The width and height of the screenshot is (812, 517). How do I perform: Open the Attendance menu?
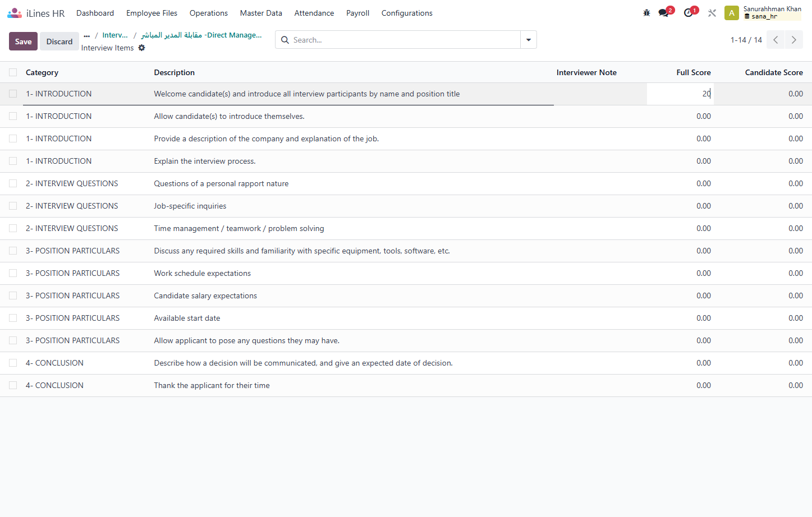[314, 13]
